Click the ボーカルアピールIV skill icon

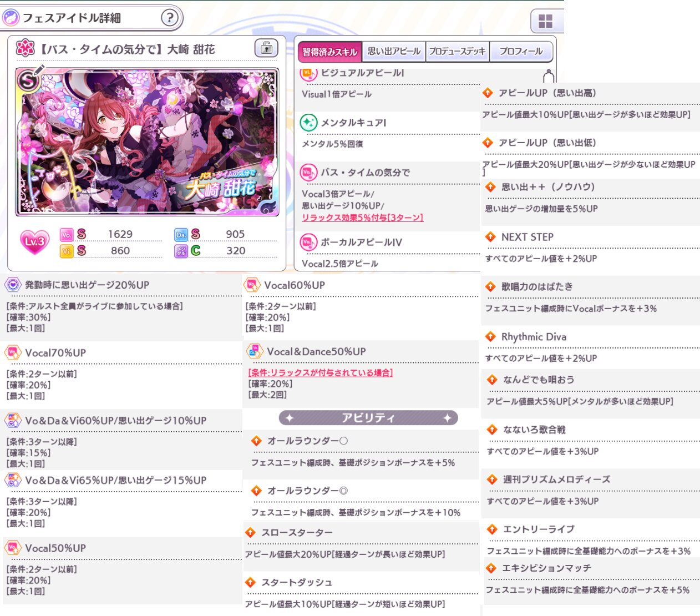308,243
